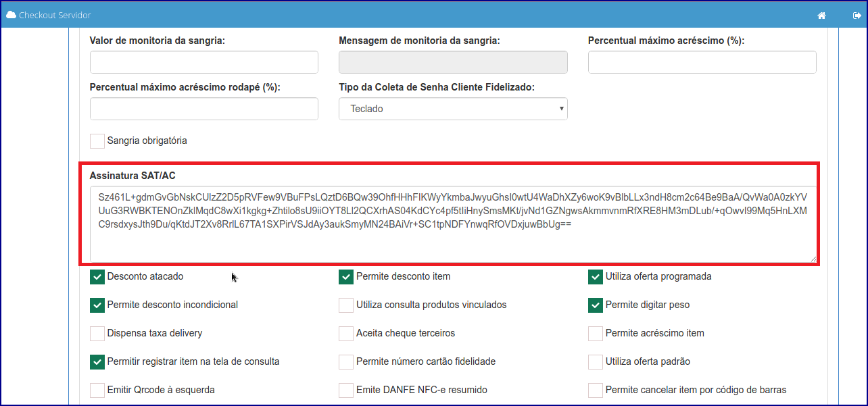Click inside the Assinatura SAT/AC text area
Viewport: 868px width, 406px height.
coord(453,216)
